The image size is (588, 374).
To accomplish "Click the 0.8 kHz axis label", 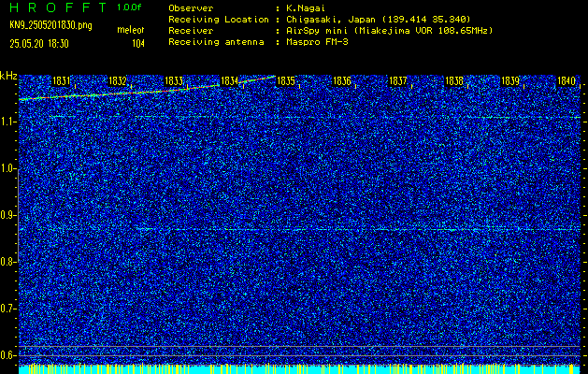I will [7, 262].
